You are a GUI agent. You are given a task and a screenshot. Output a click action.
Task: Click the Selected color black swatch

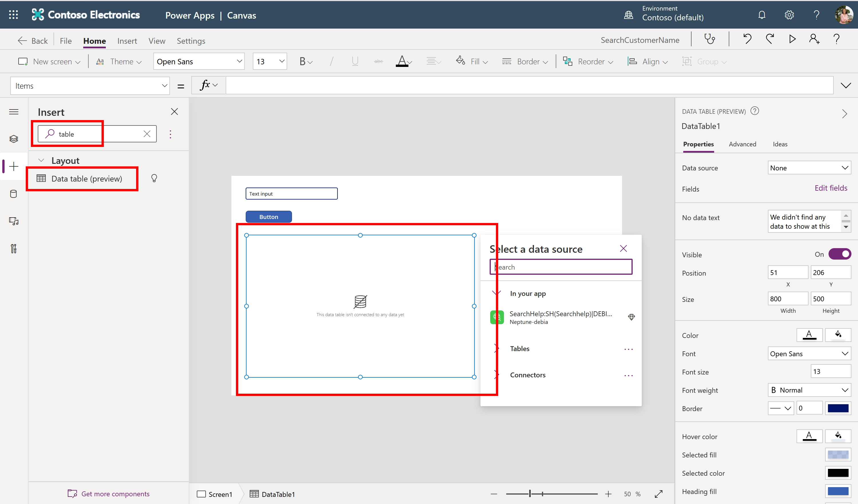[838, 473]
